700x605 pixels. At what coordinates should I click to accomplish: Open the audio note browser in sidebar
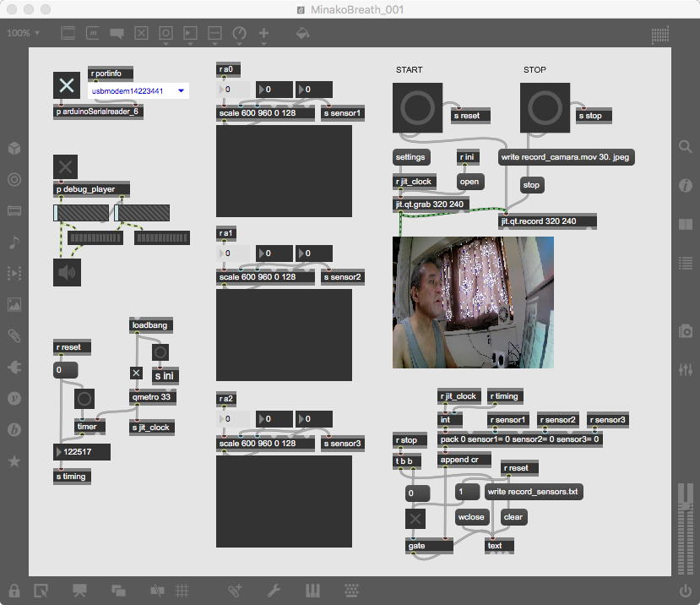pos(14,243)
